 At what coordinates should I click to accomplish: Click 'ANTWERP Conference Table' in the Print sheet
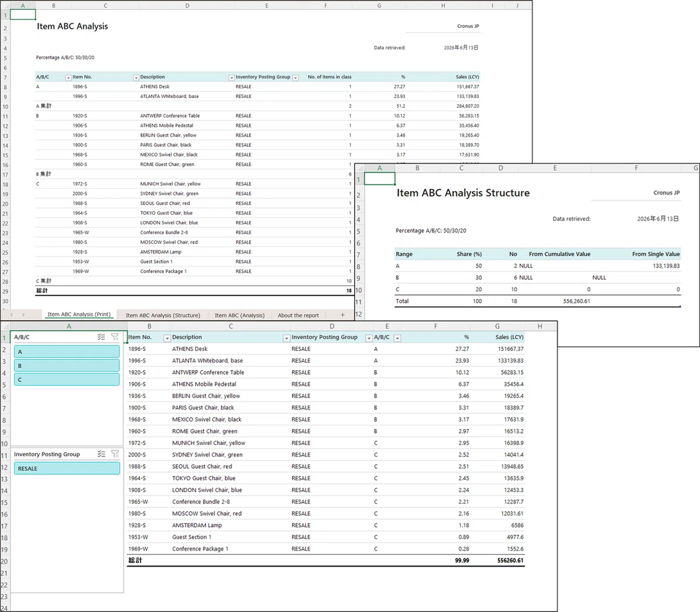[170, 116]
